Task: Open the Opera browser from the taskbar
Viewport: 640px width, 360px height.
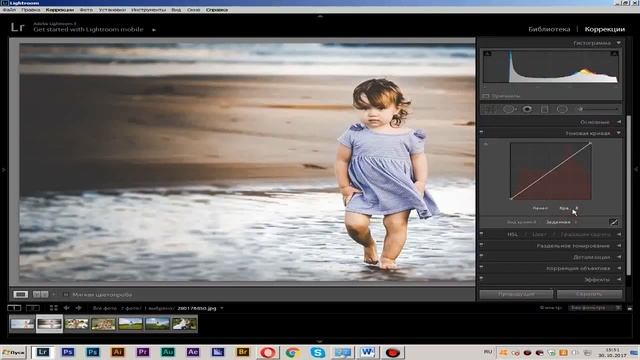Action: 267,352
